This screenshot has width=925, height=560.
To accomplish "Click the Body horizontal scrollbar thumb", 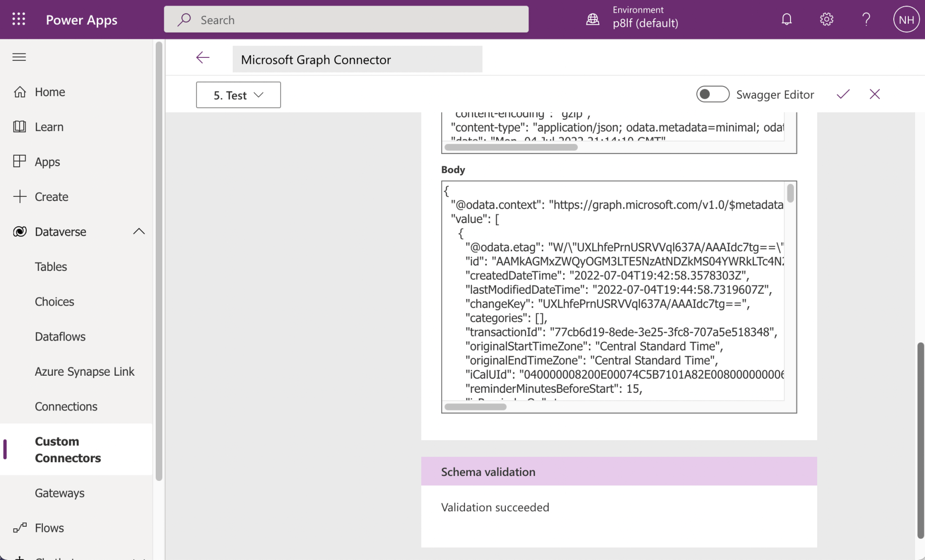I will (x=475, y=407).
